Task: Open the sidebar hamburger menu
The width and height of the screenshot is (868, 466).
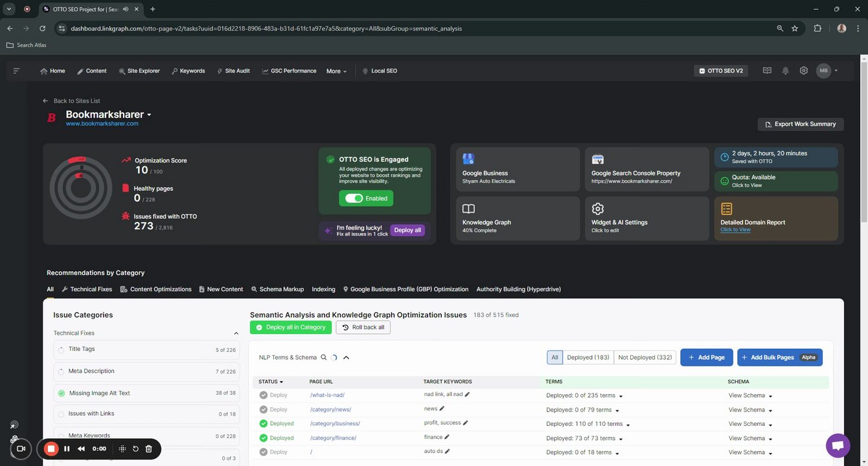Action: click(x=16, y=71)
